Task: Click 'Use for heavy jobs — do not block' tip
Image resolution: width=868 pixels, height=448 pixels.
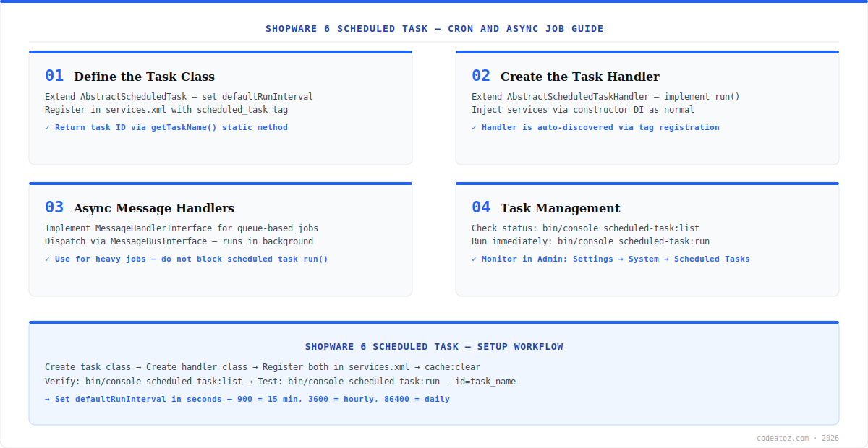Action: (187, 259)
